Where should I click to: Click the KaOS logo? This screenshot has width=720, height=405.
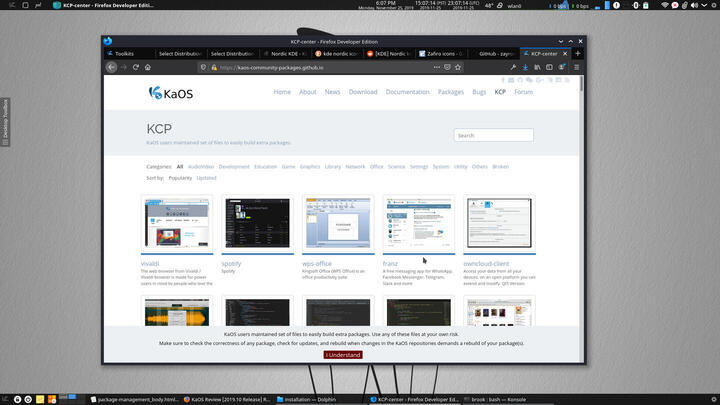171,93
